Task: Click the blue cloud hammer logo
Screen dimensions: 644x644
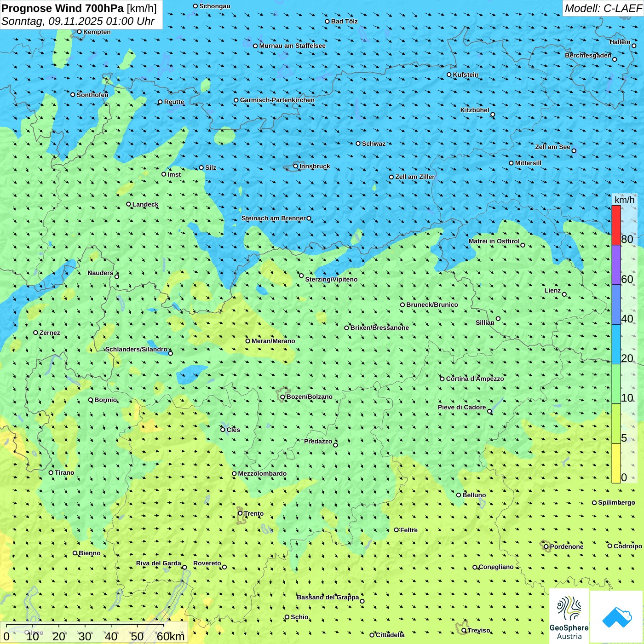Action: [x=616, y=617]
